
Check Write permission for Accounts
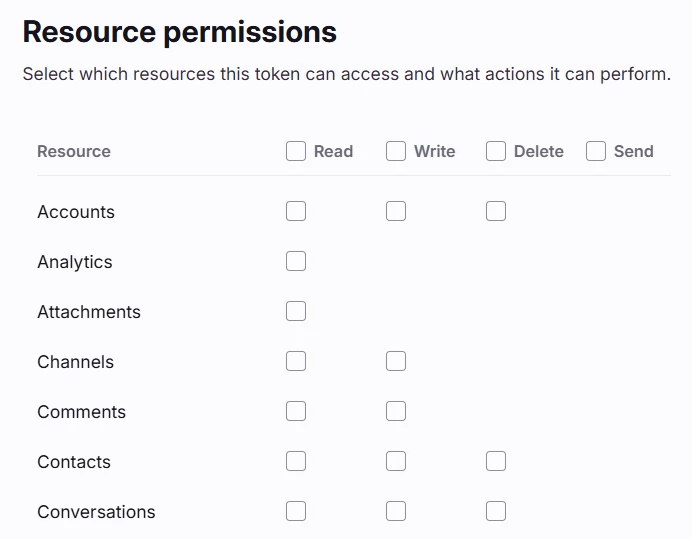396,211
